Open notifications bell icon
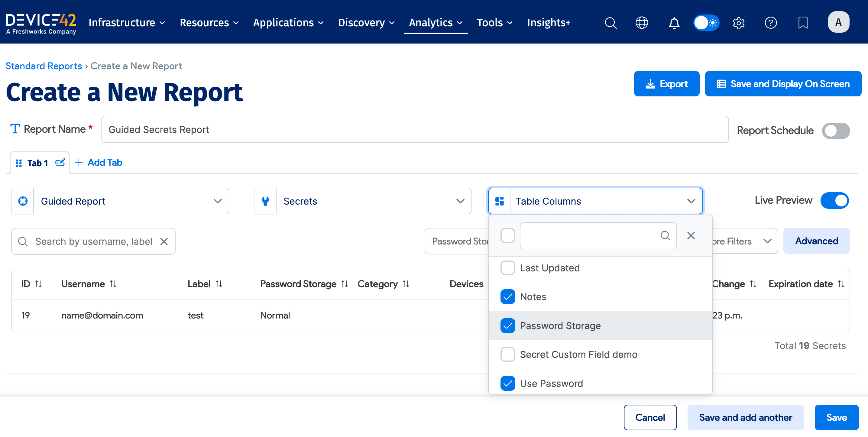Screen dimensions: 868x437 pos(674,23)
